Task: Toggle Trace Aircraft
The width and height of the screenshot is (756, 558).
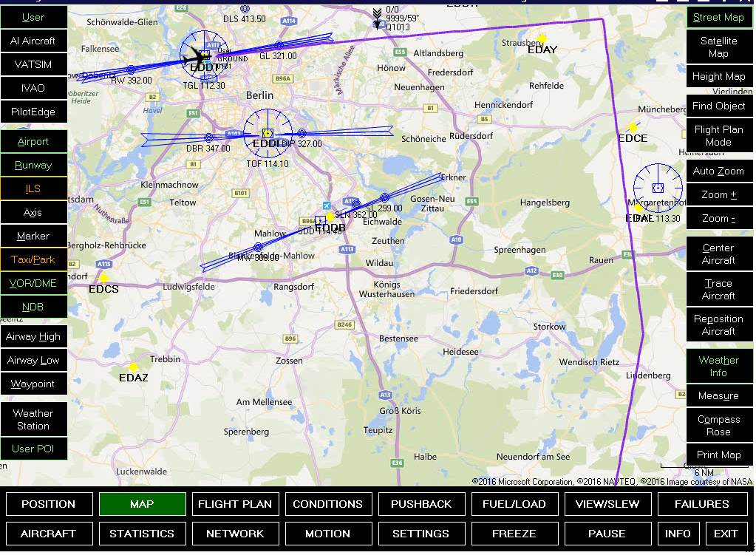Action: [719, 290]
